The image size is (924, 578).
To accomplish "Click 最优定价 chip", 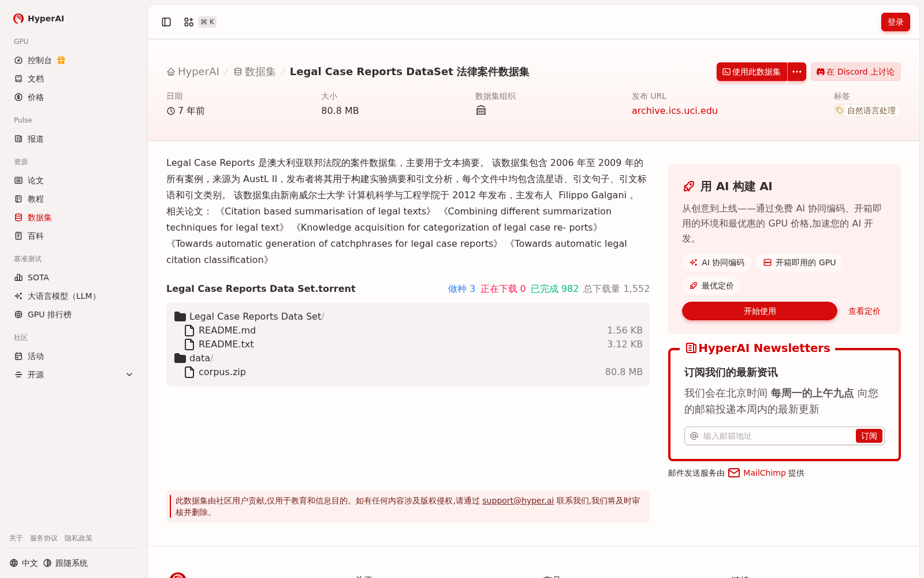I will pos(711,286).
